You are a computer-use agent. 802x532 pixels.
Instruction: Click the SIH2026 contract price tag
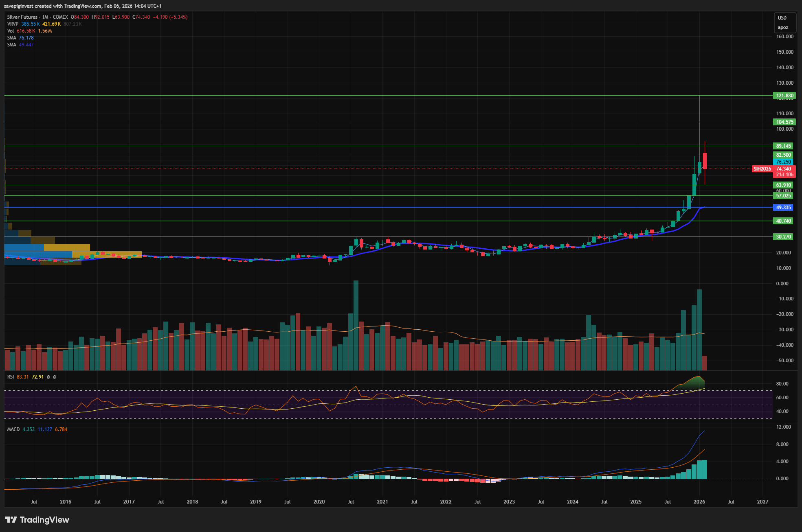[762, 169]
